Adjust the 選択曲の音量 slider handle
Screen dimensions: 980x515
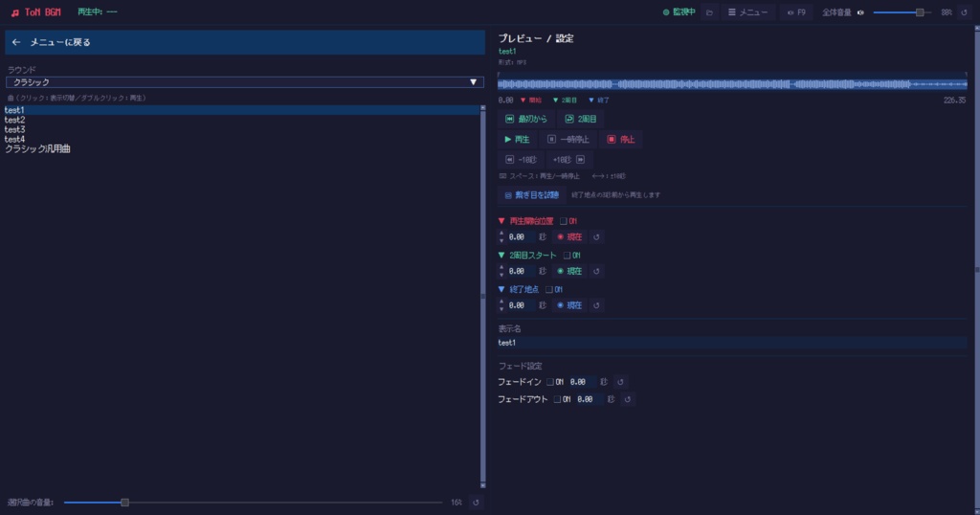125,503
